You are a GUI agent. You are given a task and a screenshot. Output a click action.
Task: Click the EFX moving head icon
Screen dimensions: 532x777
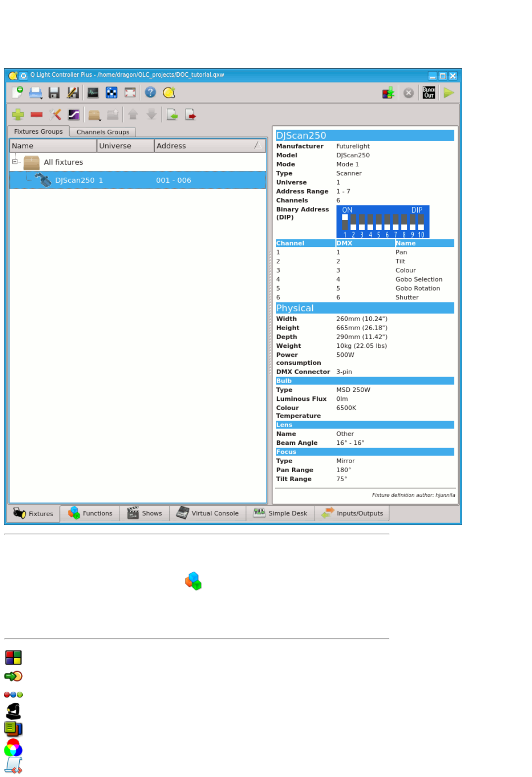(x=13, y=711)
